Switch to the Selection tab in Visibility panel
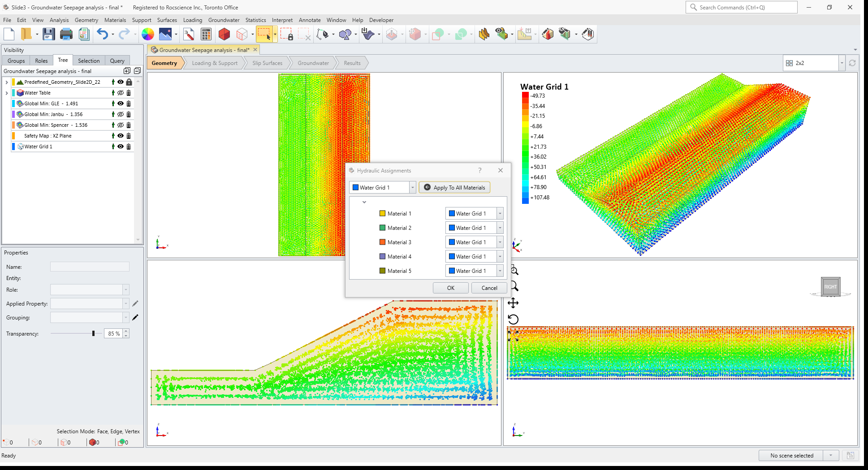Viewport: 868px width, 470px height. click(x=89, y=60)
